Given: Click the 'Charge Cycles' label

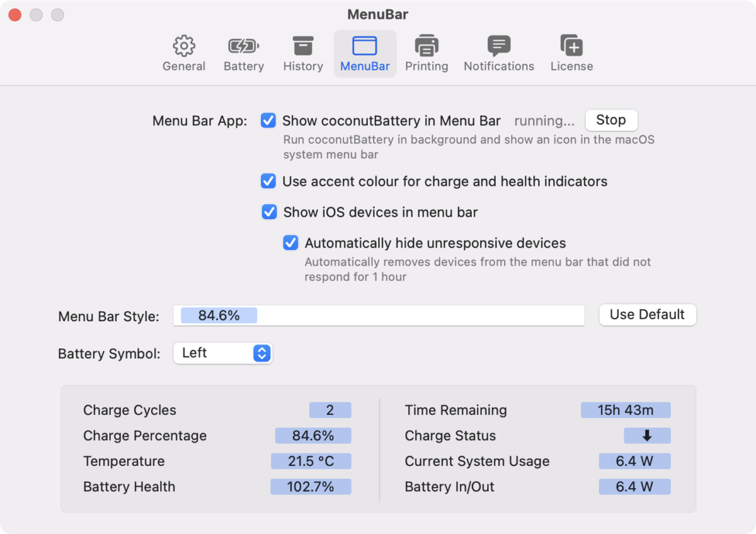Looking at the screenshot, I should click(130, 410).
